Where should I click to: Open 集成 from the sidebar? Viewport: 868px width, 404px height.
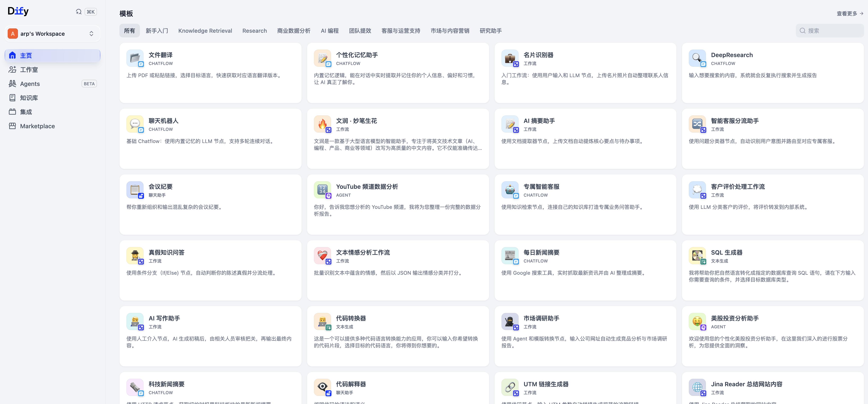click(x=53, y=112)
